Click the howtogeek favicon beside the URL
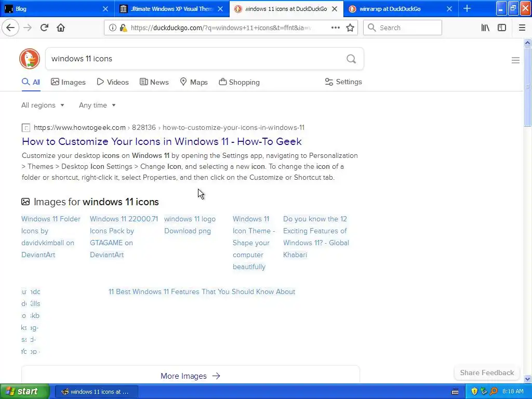This screenshot has height=399, width=532. pyautogui.click(x=26, y=128)
